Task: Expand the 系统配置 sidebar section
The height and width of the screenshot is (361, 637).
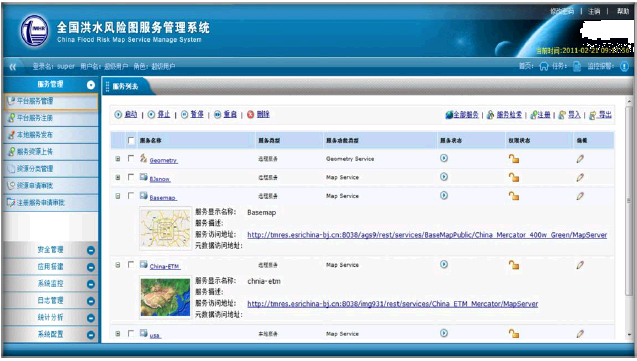Action: pos(91,335)
